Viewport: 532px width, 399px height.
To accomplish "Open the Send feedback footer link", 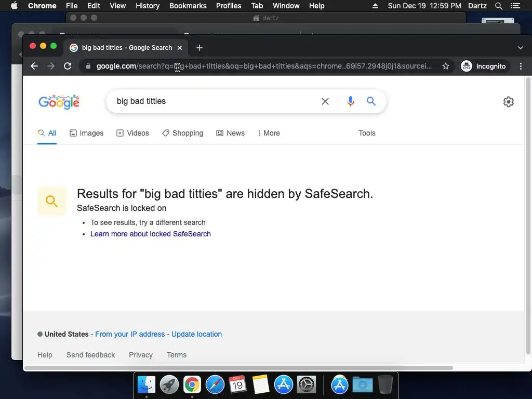I will [90, 355].
